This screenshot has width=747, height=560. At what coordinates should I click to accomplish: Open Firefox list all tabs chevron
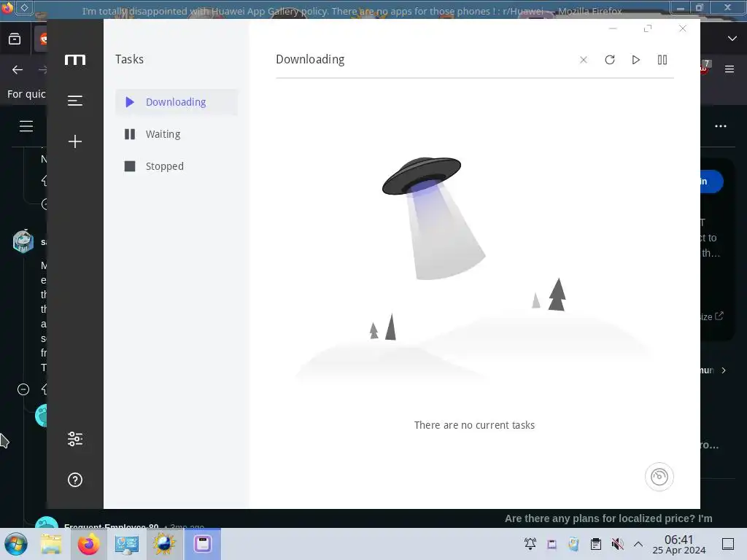pyautogui.click(x=732, y=39)
